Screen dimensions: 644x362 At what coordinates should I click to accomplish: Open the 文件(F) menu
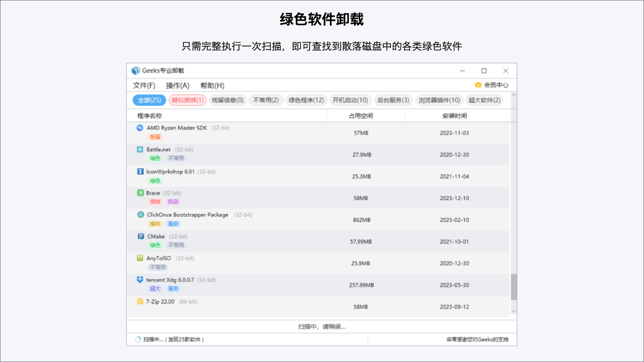[x=144, y=85]
